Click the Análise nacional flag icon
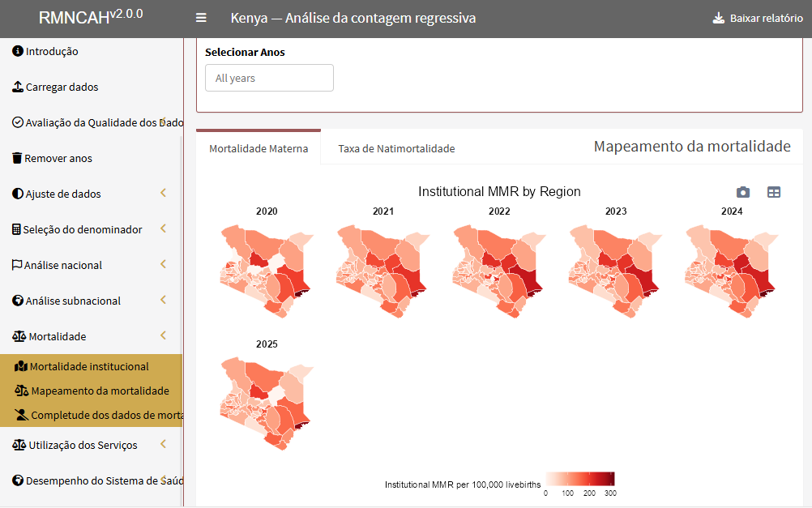This screenshot has width=812, height=508. pyautogui.click(x=17, y=265)
